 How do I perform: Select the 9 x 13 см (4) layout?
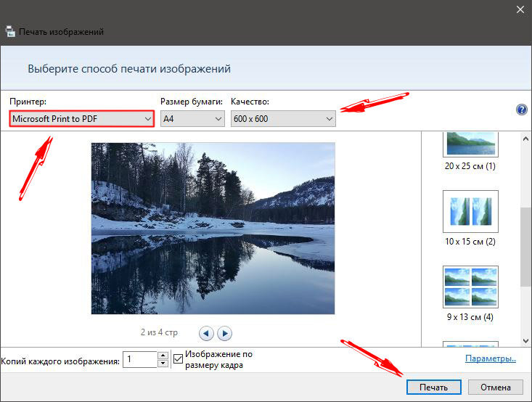[470, 294]
